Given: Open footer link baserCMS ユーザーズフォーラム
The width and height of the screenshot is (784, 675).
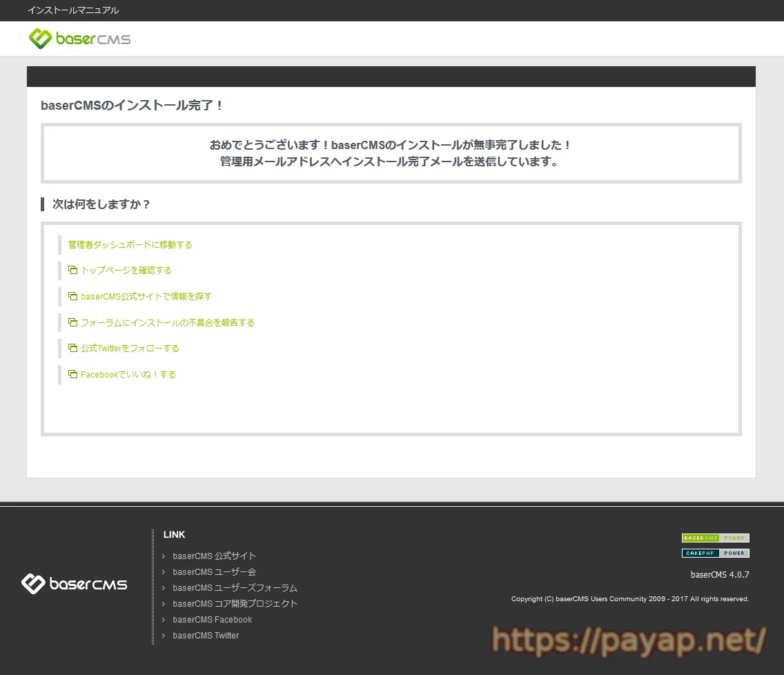Looking at the screenshot, I should [235, 588].
